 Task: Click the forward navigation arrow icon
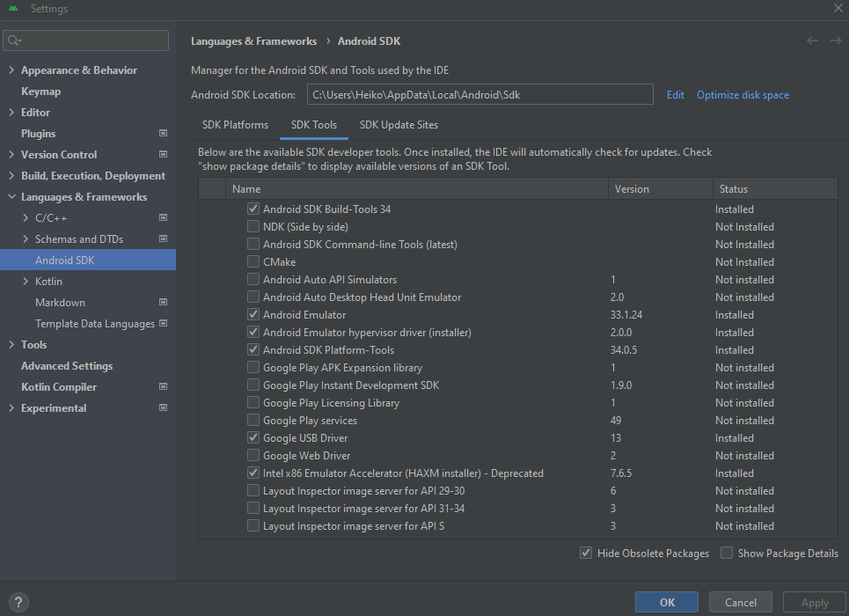(x=834, y=41)
